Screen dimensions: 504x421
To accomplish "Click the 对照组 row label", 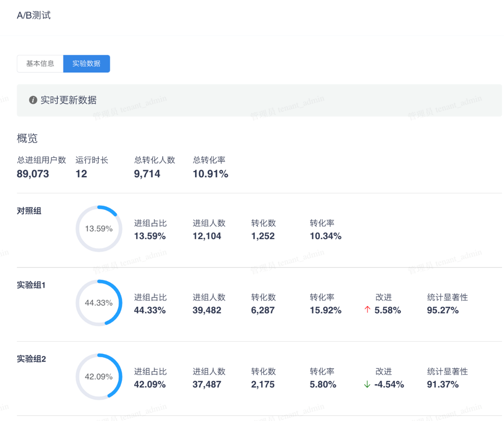I will [x=29, y=211].
